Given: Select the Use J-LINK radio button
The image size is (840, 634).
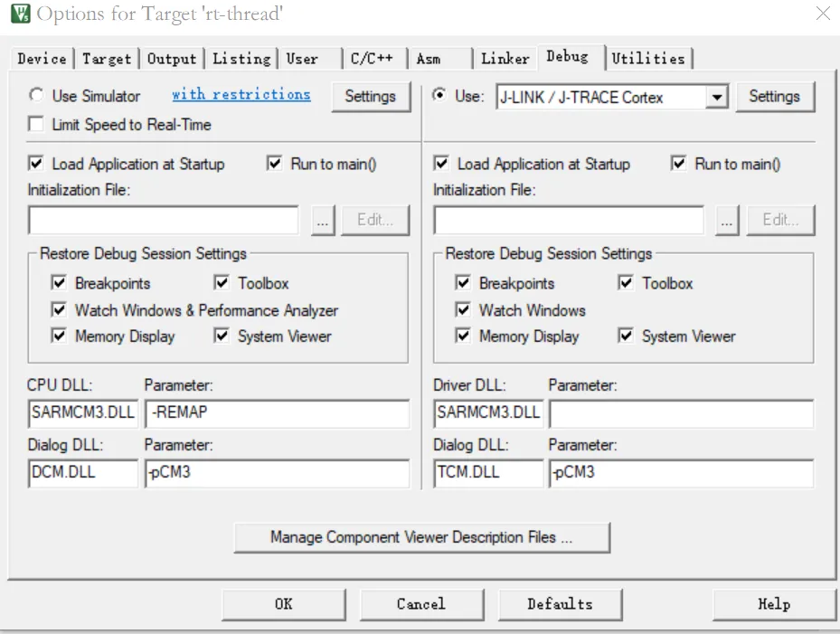Looking at the screenshot, I should 439,95.
